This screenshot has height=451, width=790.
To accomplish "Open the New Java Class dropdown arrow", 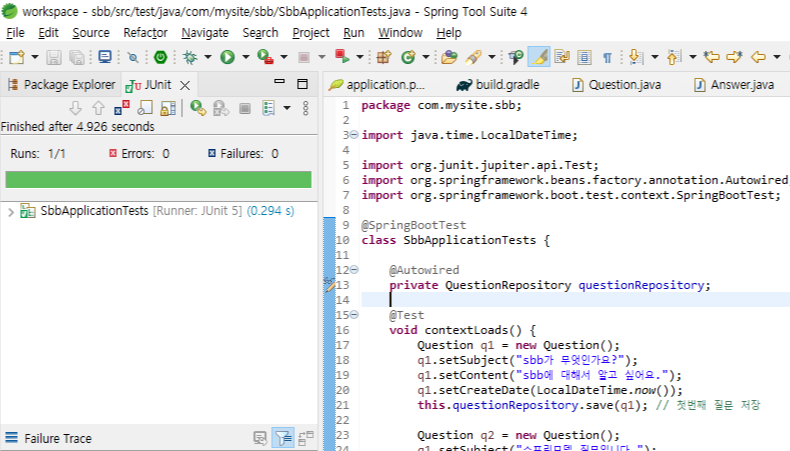I will pos(426,57).
